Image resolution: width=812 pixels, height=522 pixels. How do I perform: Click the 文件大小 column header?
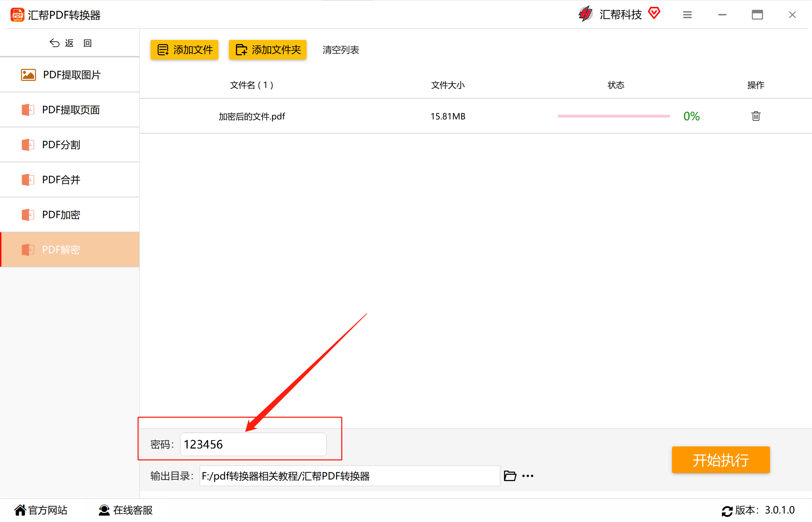point(448,85)
